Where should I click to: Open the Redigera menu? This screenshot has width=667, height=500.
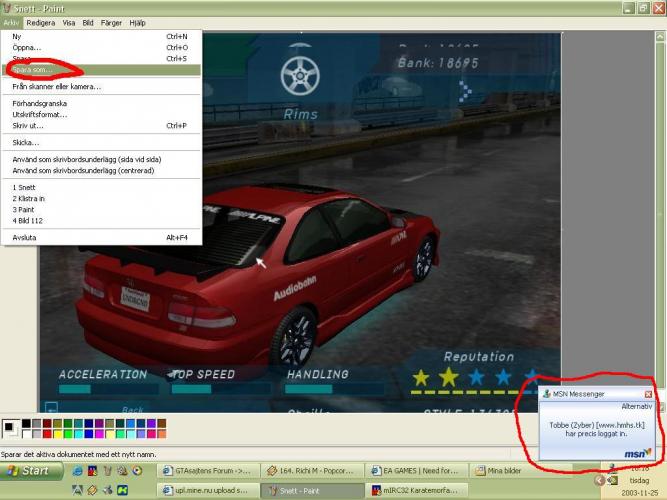coord(40,22)
